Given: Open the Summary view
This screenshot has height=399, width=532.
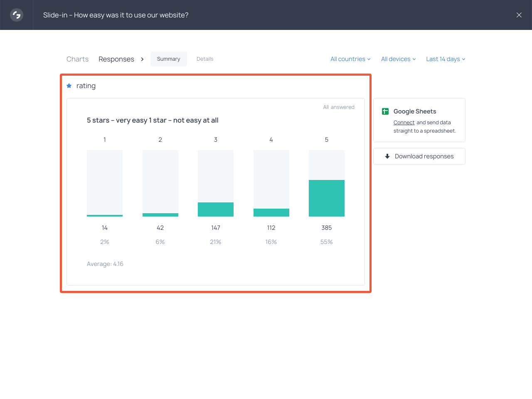Looking at the screenshot, I should click(x=168, y=59).
